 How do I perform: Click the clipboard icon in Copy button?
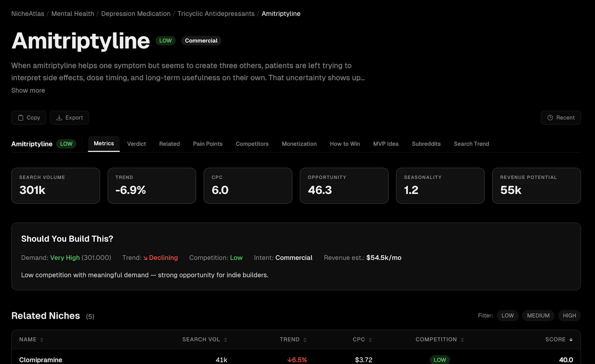(21, 118)
